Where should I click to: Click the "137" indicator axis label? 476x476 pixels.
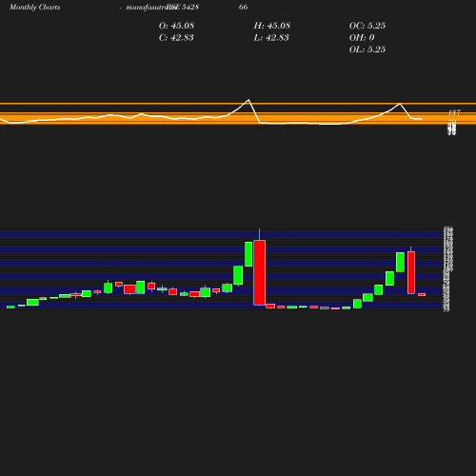coord(454,112)
